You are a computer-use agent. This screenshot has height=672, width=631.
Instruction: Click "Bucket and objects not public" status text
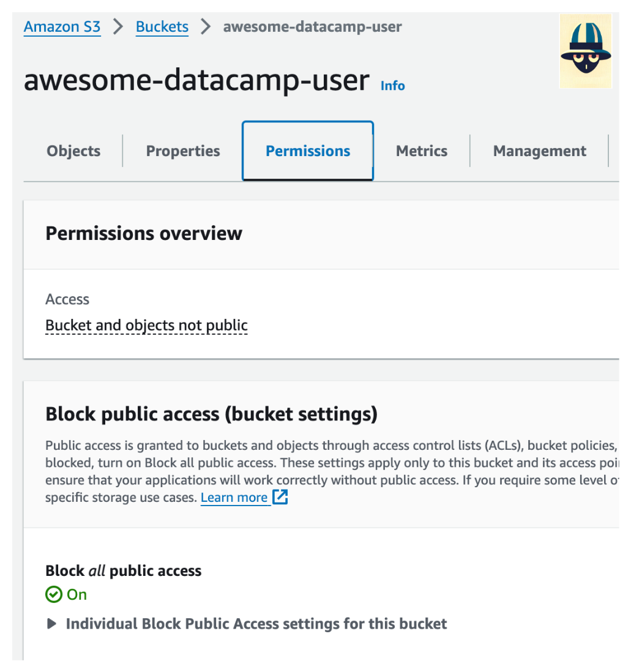pos(146,326)
